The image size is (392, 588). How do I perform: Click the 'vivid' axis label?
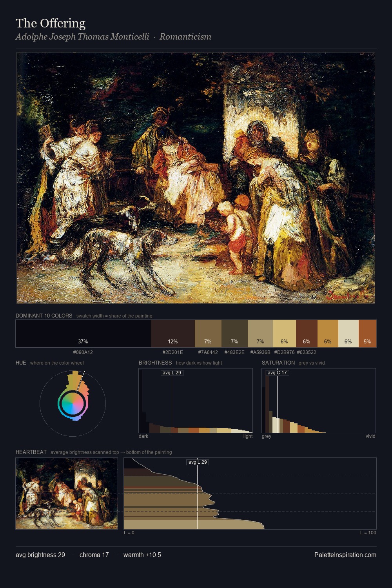click(370, 436)
